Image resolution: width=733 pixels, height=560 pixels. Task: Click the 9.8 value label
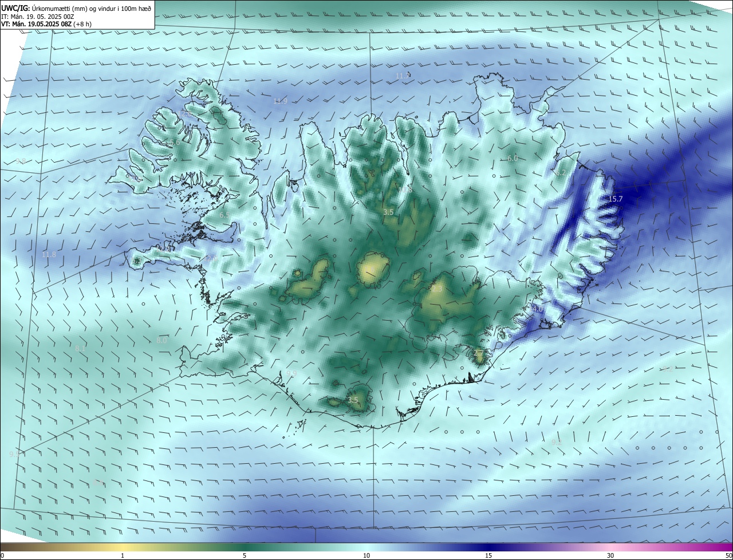click(21, 161)
